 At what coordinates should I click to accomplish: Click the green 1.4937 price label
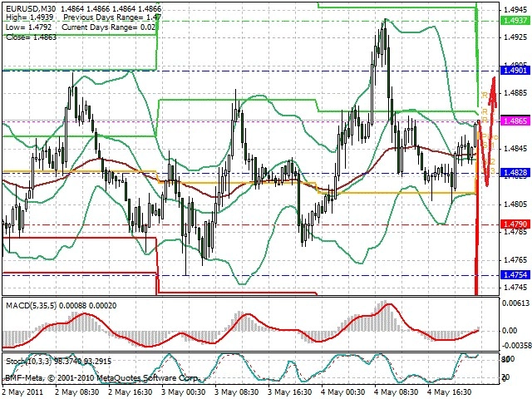(515, 21)
